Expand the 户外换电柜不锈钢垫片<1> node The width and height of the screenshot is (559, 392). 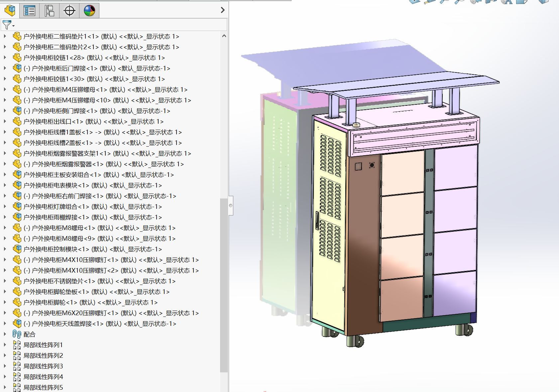5,281
